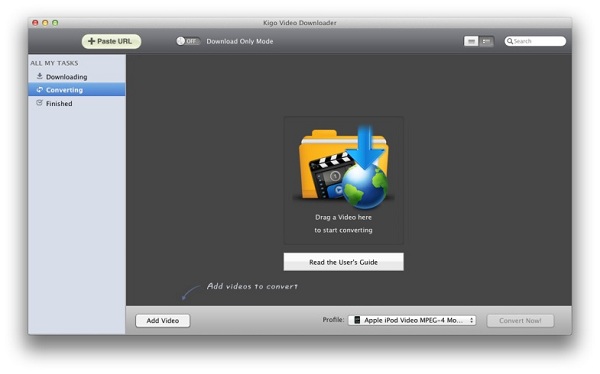Image resolution: width=600 pixels, height=374 pixels.
Task: Zoom window with green button
Action: click(x=55, y=23)
